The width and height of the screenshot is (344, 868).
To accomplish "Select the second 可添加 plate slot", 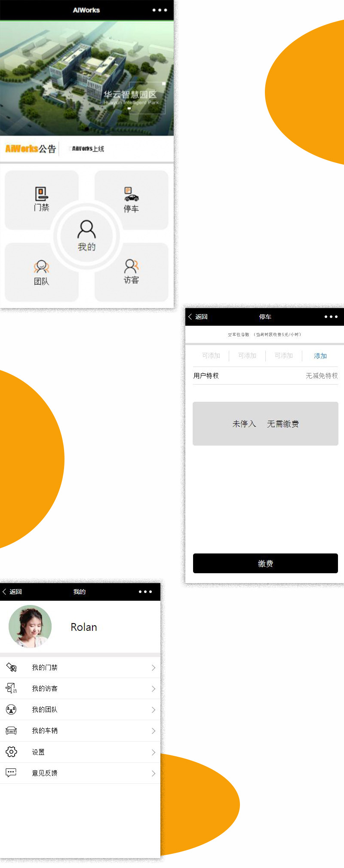I will coord(247,356).
